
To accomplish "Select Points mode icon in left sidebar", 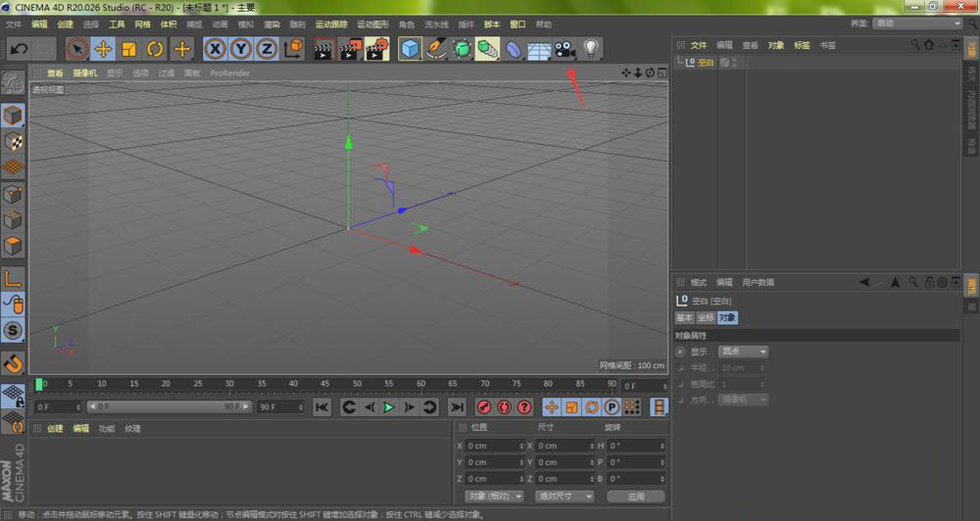I will (x=13, y=194).
